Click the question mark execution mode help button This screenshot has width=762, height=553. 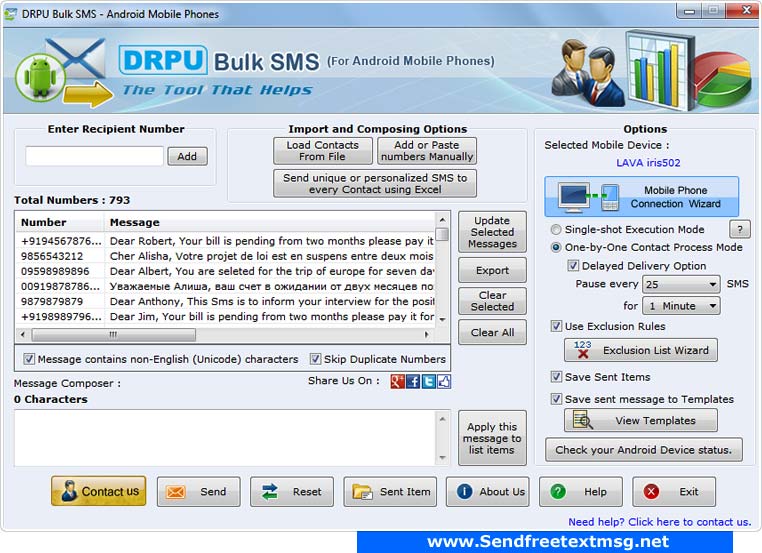[740, 229]
